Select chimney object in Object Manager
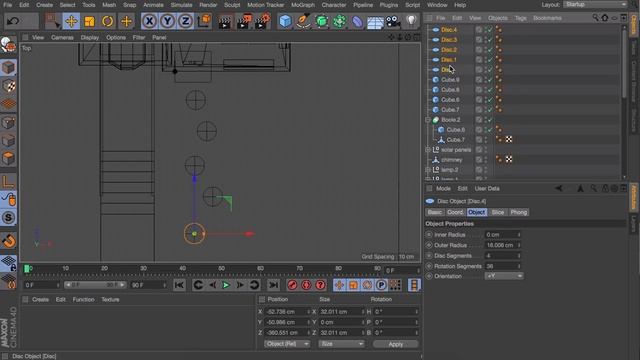Viewport: 640px width, 360px height. coord(451,160)
